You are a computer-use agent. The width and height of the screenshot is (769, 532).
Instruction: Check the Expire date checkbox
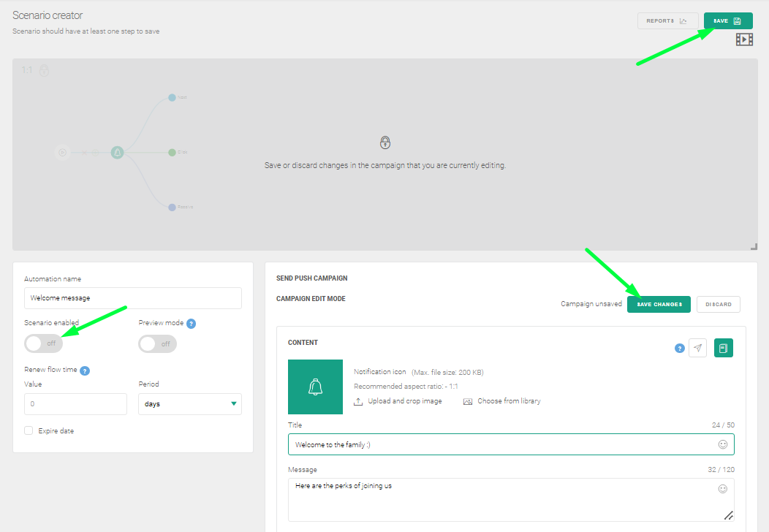point(29,431)
